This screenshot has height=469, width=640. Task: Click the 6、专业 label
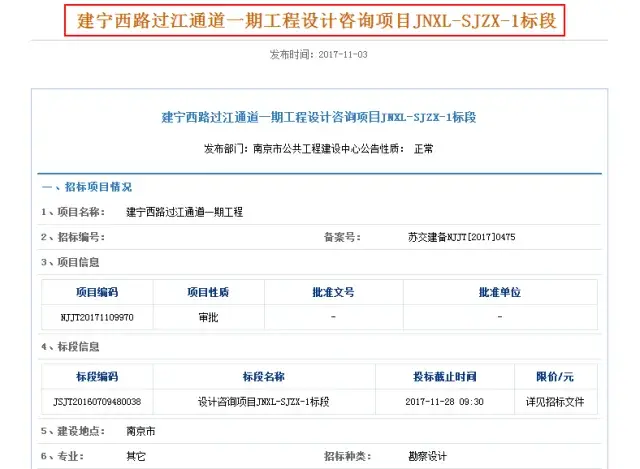pyautogui.click(x=62, y=456)
